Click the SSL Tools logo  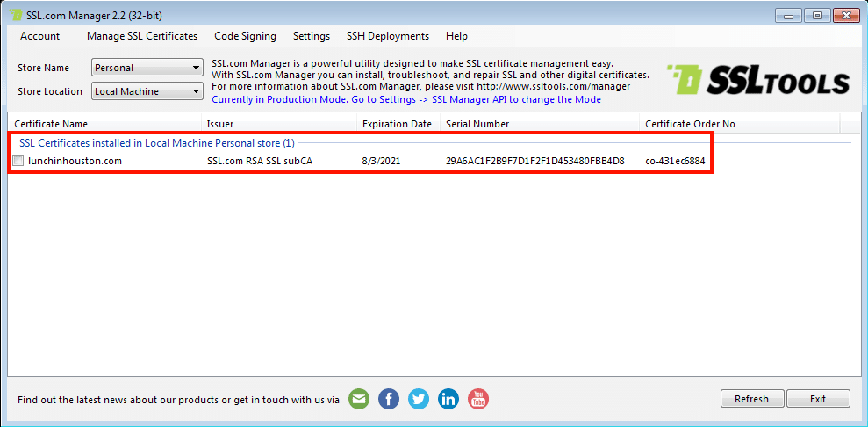tap(758, 81)
